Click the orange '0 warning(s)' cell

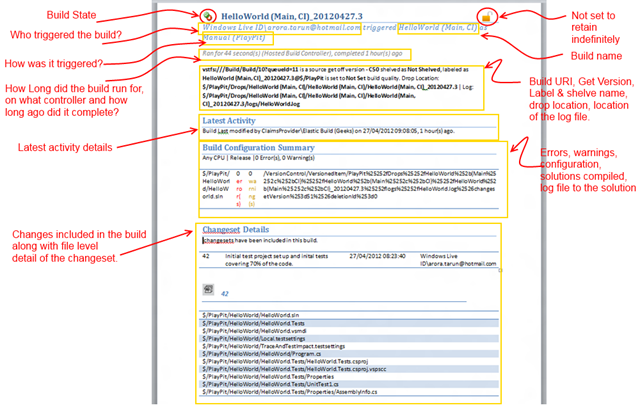252,189
